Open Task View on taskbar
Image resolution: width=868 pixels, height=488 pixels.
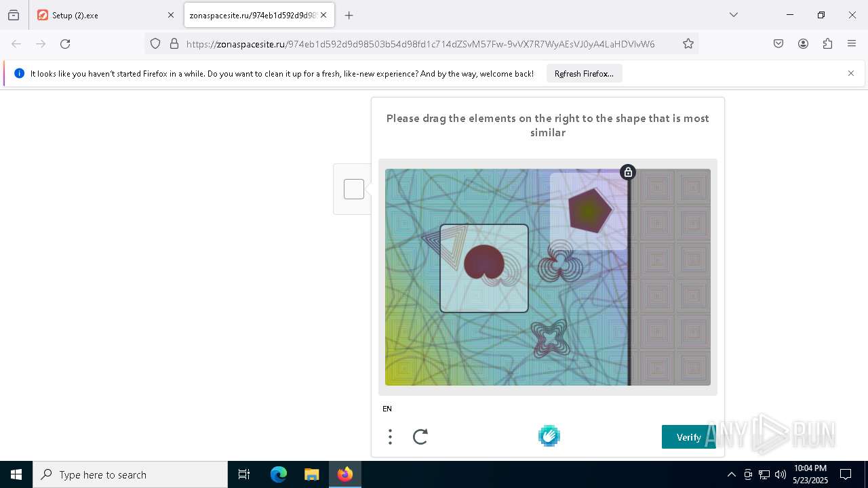pyautogui.click(x=244, y=474)
